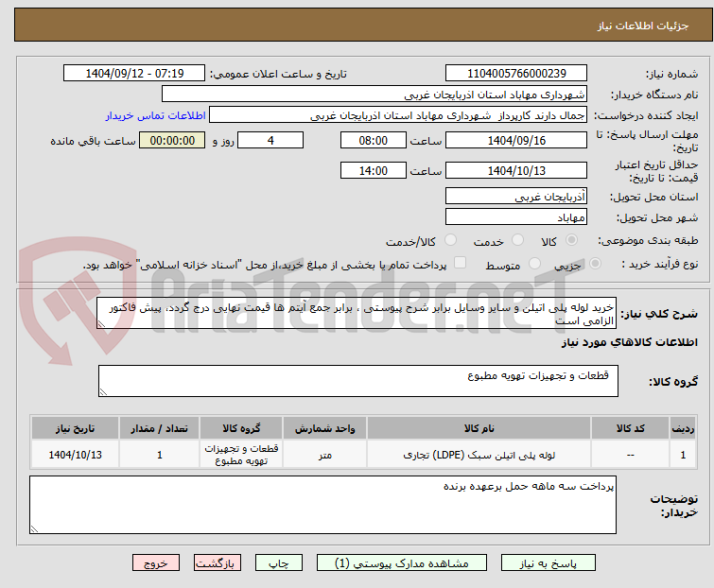The image size is (714, 588).
Task: Click the unit cell 'متر'
Action: coord(324,455)
